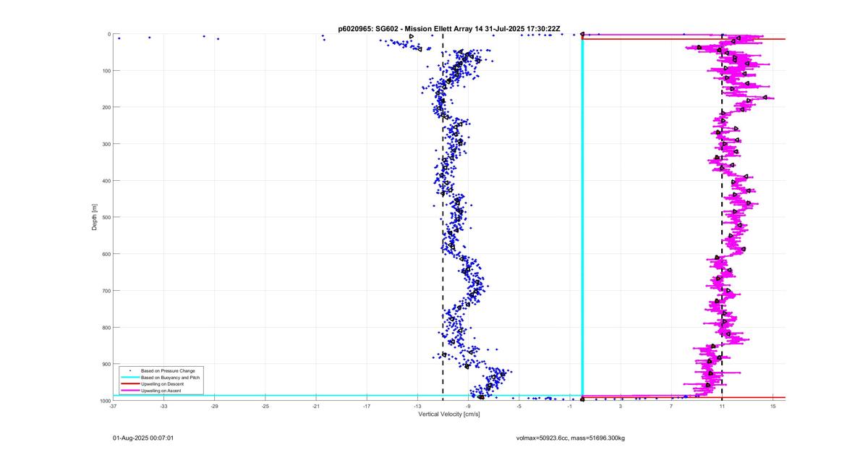Click x-axis tick label '3'
Screen dimensions: 868x450
point(621,406)
